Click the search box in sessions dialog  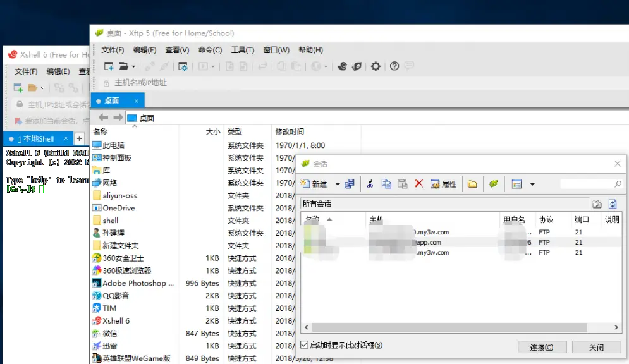[x=591, y=184]
